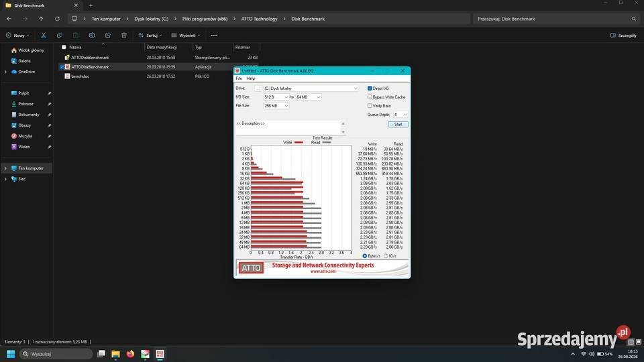The height and width of the screenshot is (362, 644).
Task: Click the ATTO Disk Benchmark taskbar icon
Action: click(x=160, y=354)
